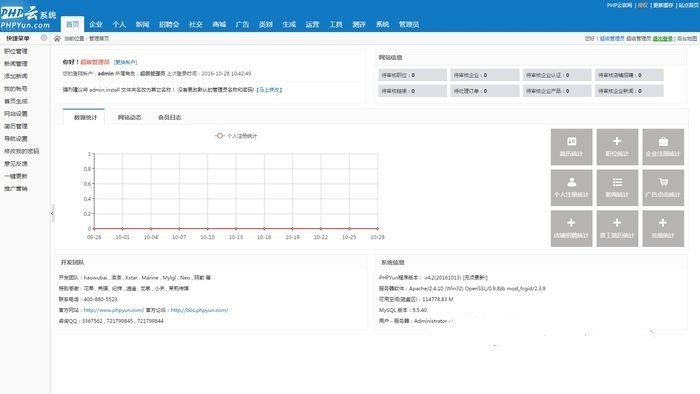Switch to the 会员日志 tab
The width and height of the screenshot is (700, 394).
click(170, 117)
